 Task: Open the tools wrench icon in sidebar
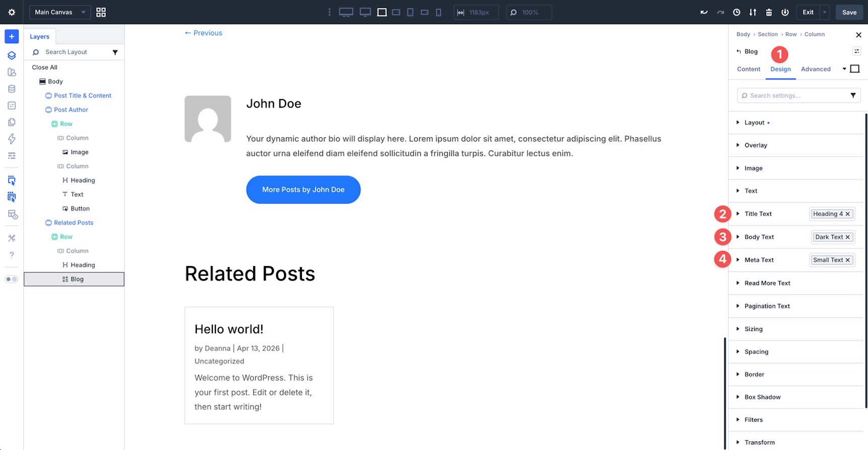(12, 238)
